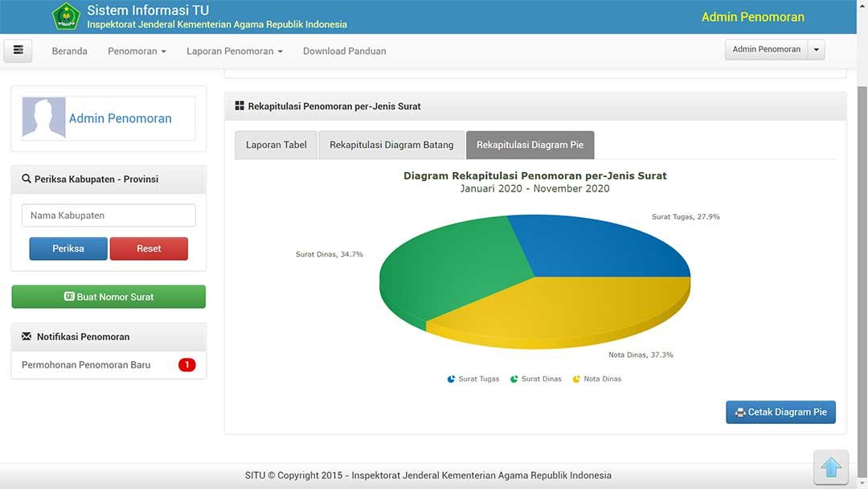
Task: Click Cetak Diagram Pie button
Action: [x=780, y=412]
